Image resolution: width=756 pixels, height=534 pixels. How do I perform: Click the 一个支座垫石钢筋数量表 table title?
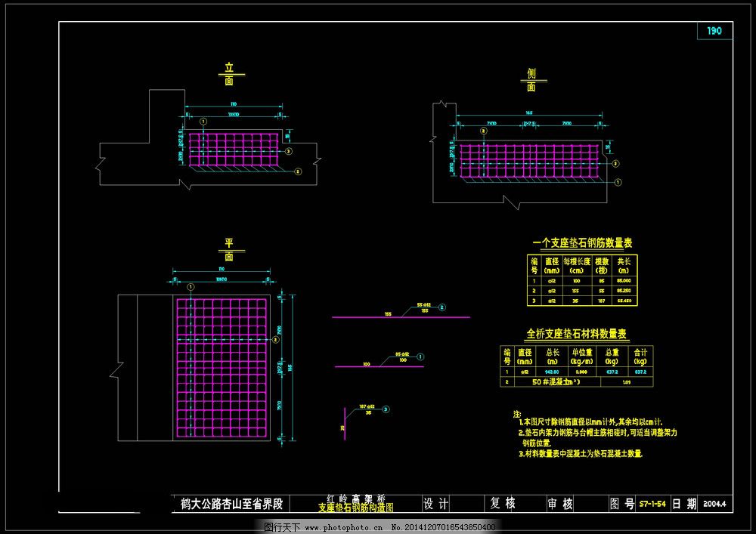(582, 243)
